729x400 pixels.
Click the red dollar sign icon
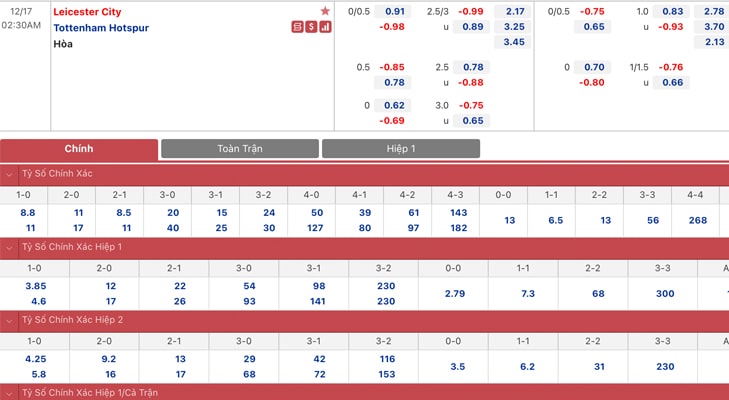pyautogui.click(x=312, y=27)
